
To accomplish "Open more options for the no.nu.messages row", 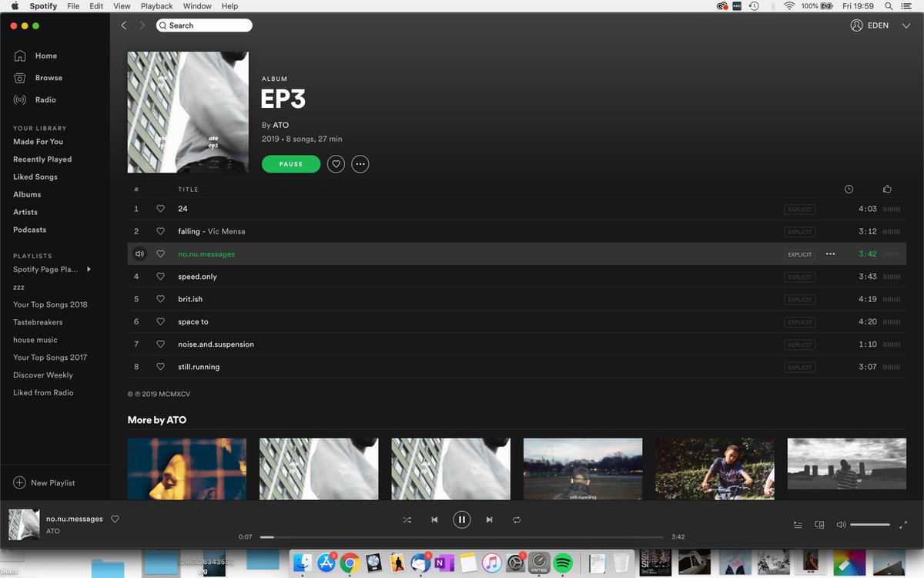I will pyautogui.click(x=830, y=254).
